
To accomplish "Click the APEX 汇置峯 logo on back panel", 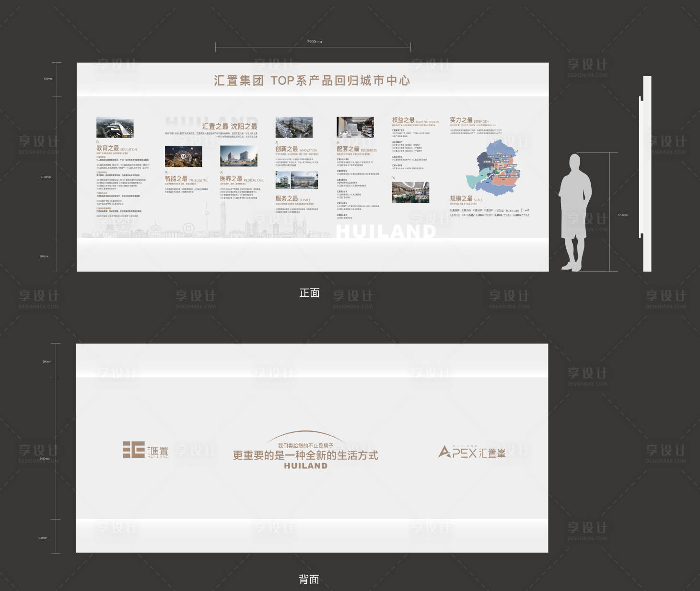I will 472,452.
